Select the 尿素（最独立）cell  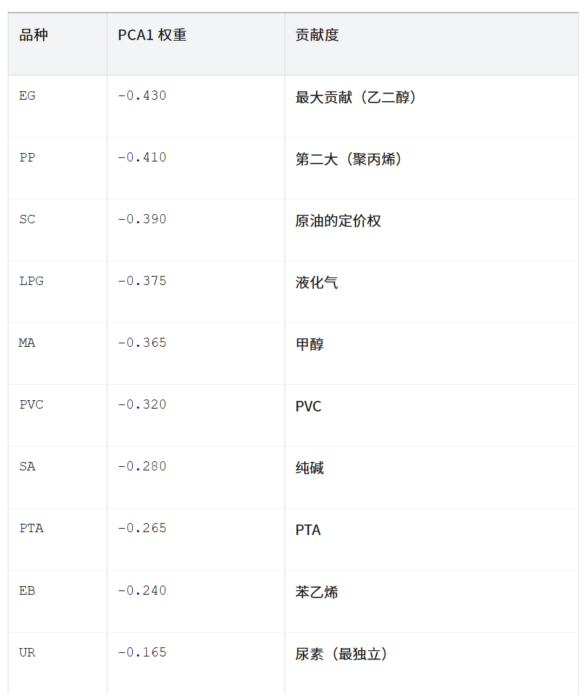click(342, 654)
